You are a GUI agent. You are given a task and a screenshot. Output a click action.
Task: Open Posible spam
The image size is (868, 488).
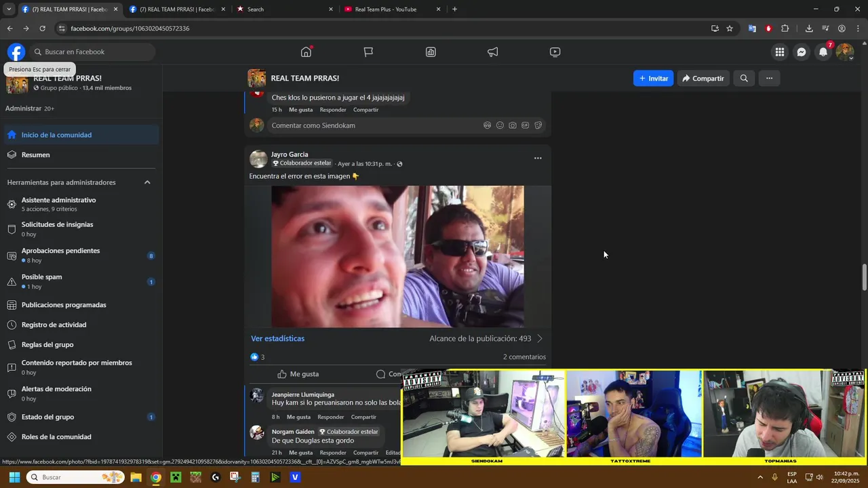[x=81, y=281]
